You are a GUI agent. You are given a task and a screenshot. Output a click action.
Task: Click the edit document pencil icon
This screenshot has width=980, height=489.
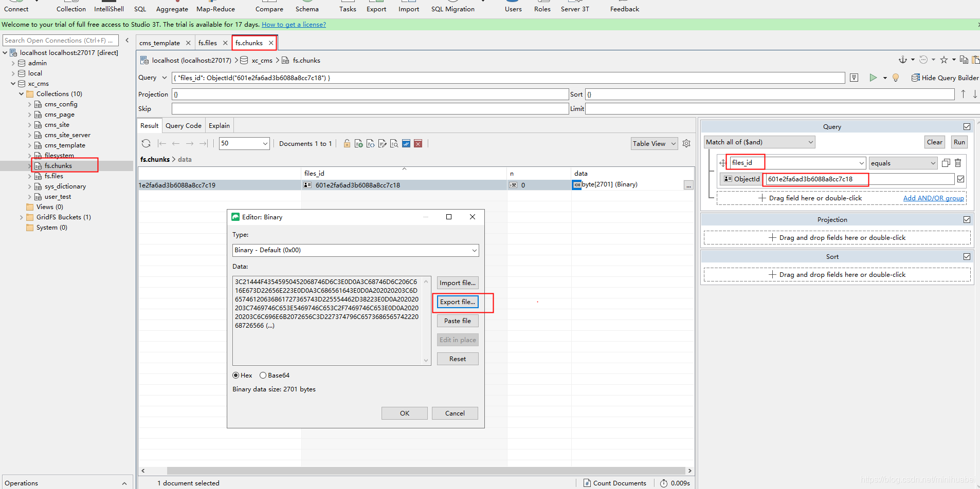[383, 143]
